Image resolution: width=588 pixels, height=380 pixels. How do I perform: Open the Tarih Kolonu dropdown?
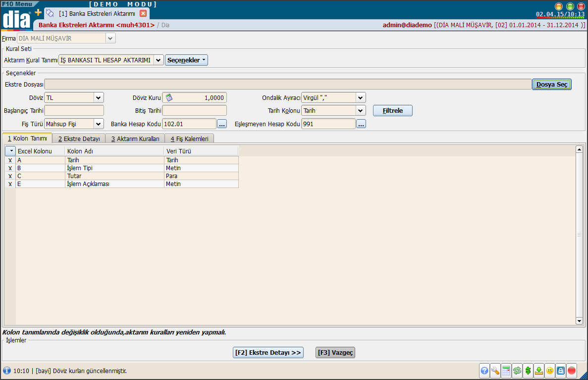[x=360, y=110]
